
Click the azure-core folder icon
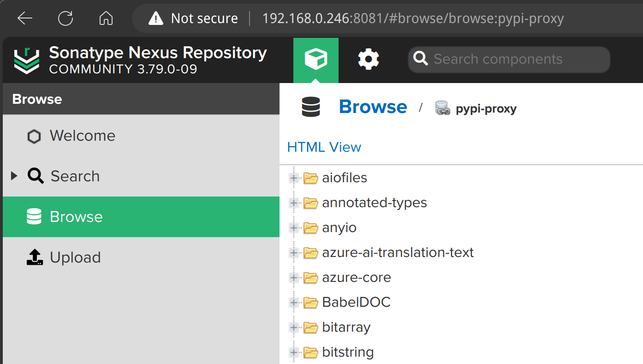311,278
